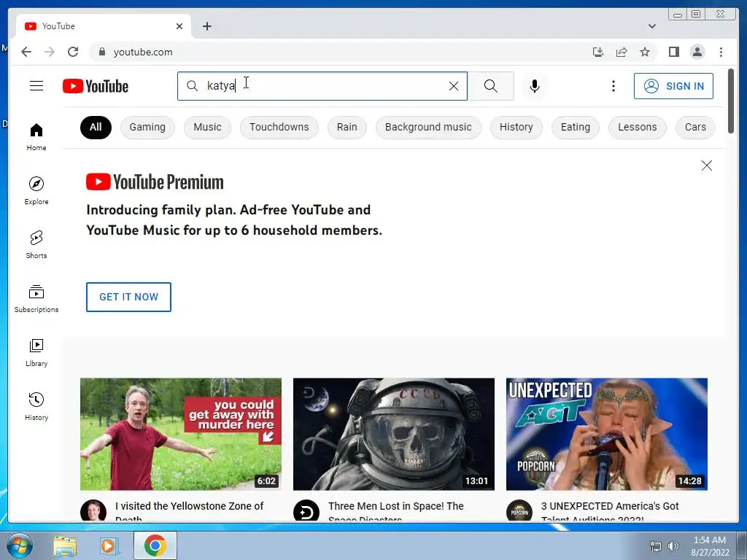747x560 pixels.
Task: Dismiss the YouTube Premium banner
Action: (x=706, y=166)
